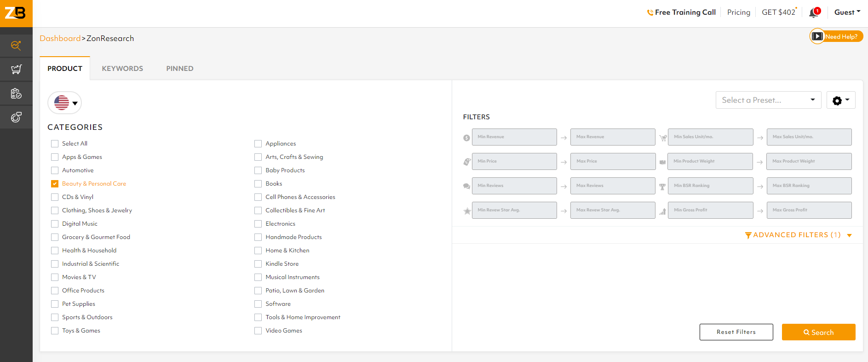
Task: Open the Pricing menu item
Action: tap(739, 12)
